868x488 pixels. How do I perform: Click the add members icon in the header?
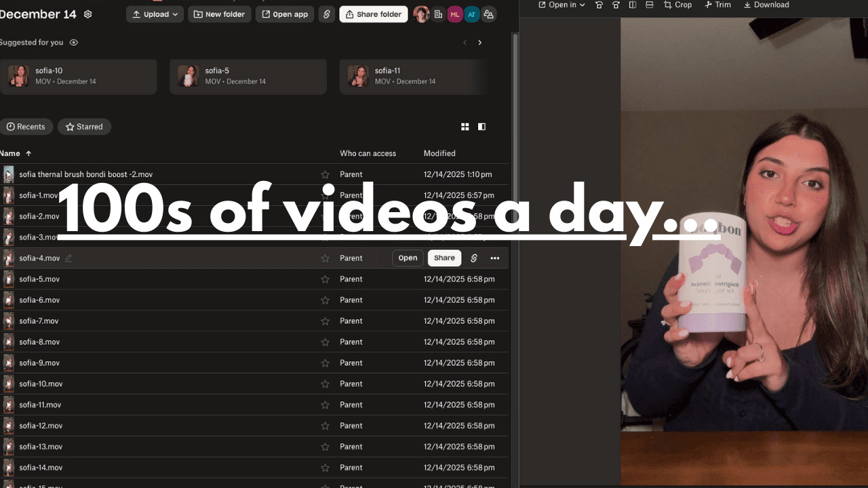click(489, 14)
